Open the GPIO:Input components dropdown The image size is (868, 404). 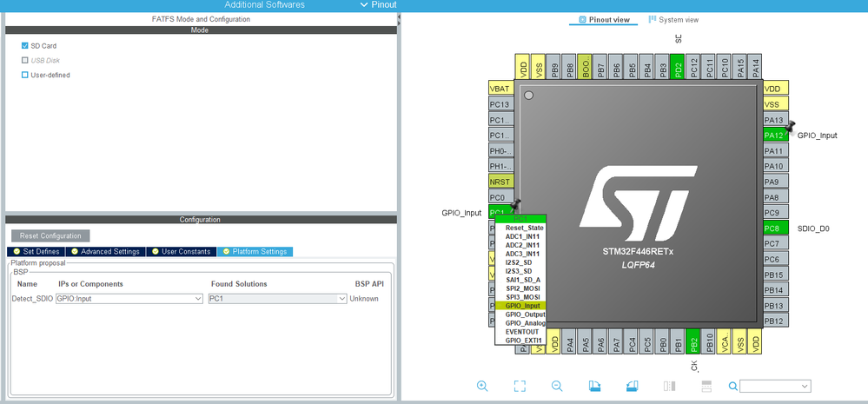[x=129, y=298]
